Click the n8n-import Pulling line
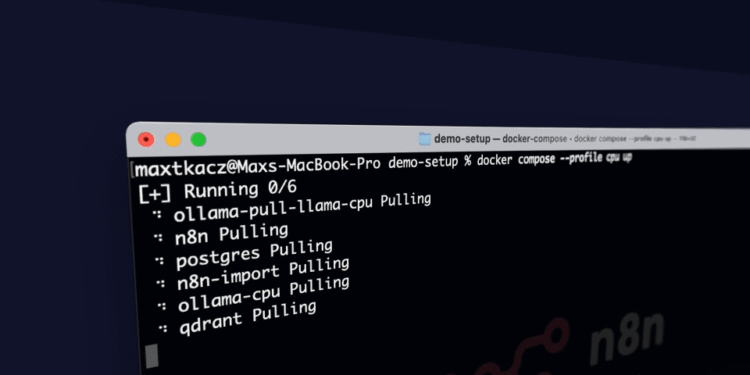This screenshot has height=375, width=750. tap(263, 275)
